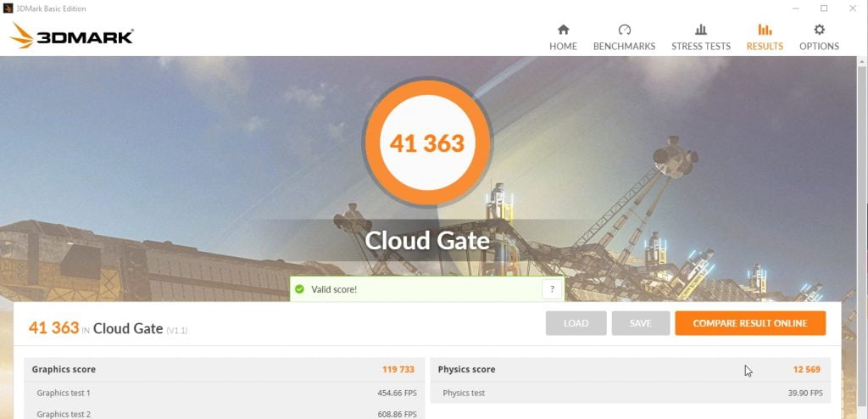
Task: Click the 12 569 physics score value
Action: coord(807,369)
